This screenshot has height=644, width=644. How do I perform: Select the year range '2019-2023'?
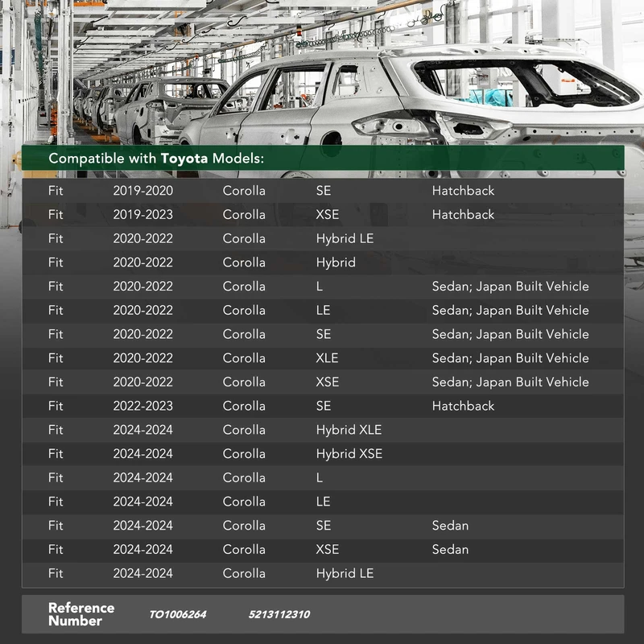coord(143,214)
